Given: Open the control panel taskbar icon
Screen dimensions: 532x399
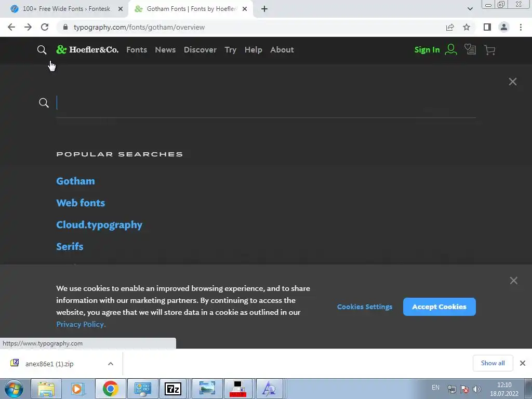Looking at the screenshot, I should [142, 389].
